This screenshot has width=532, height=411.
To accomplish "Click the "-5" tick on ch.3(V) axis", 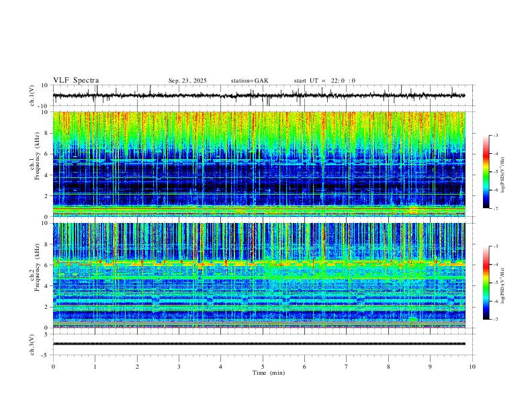I will coord(45,355).
